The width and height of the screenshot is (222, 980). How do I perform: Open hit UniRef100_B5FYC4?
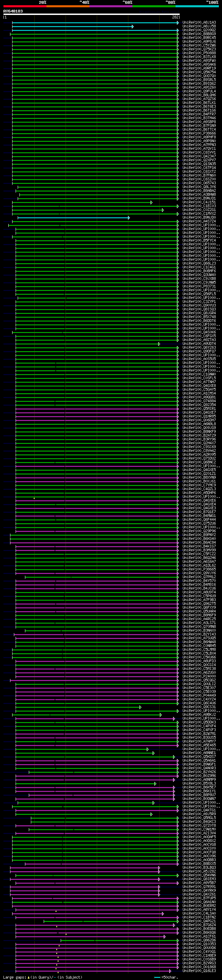(199, 241)
